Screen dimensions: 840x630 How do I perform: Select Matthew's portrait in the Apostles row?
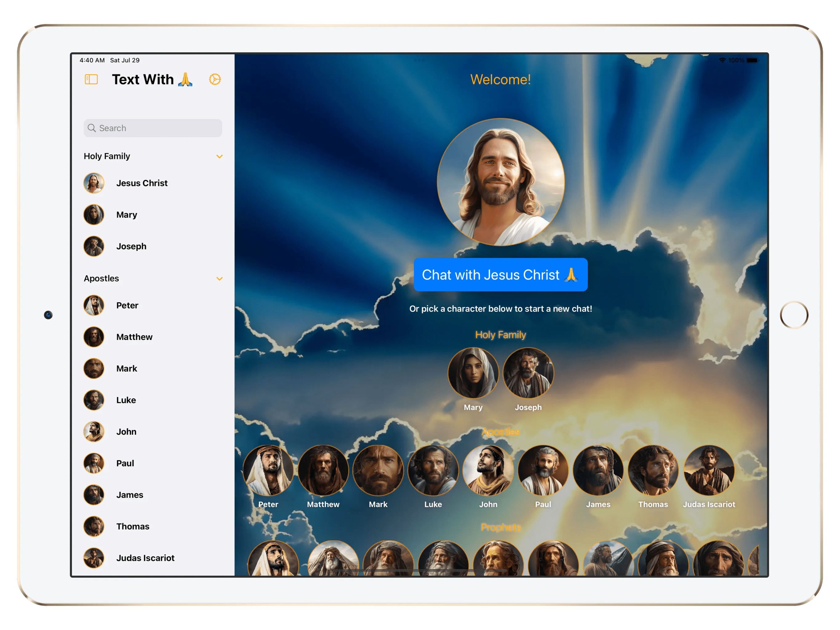pyautogui.click(x=323, y=470)
